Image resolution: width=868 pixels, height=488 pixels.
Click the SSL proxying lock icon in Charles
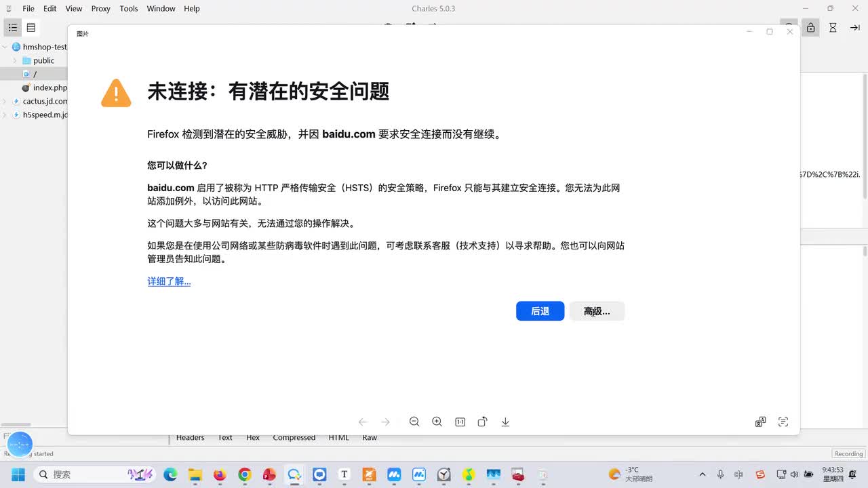[810, 28]
